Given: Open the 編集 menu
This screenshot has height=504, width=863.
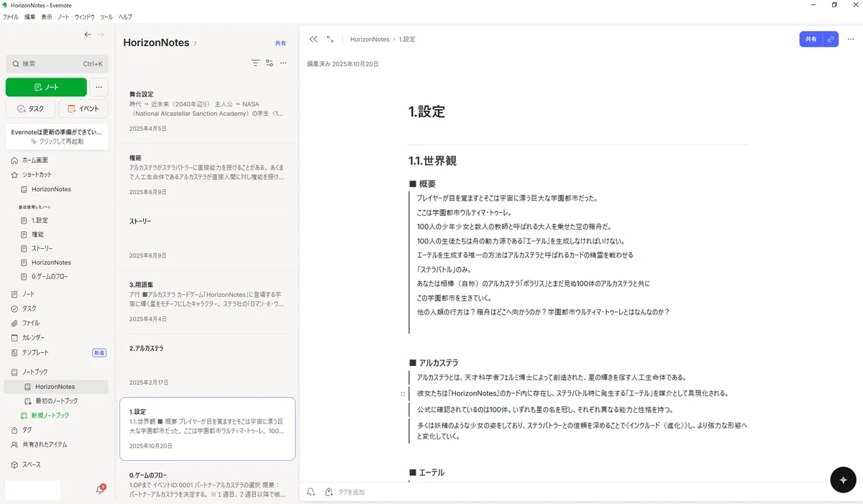Looking at the screenshot, I should (x=29, y=17).
